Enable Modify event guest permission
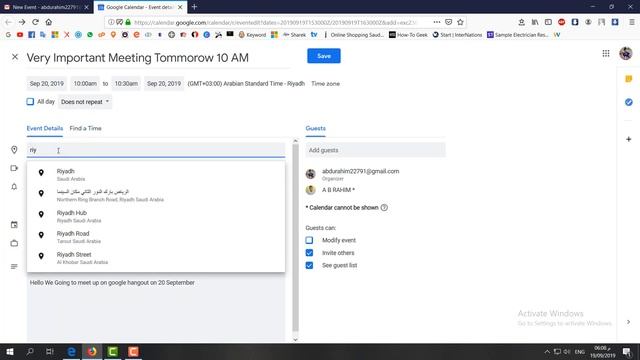640x360 pixels. click(309, 240)
